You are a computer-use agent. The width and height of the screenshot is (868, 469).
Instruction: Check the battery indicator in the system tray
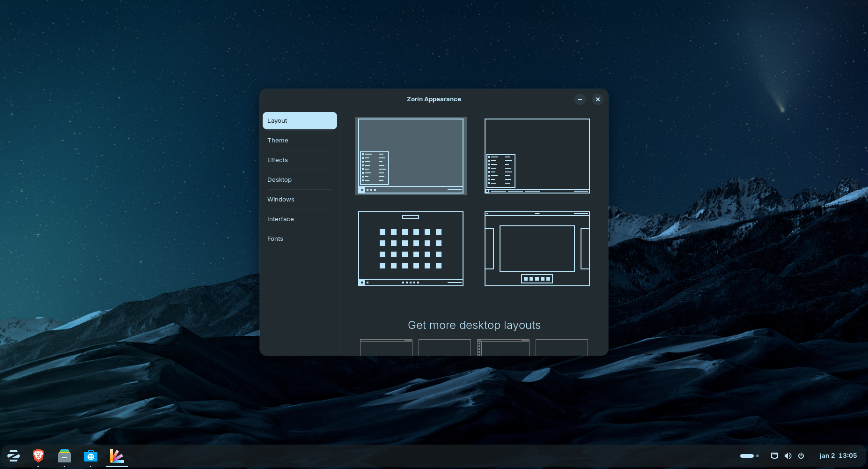tap(748, 455)
